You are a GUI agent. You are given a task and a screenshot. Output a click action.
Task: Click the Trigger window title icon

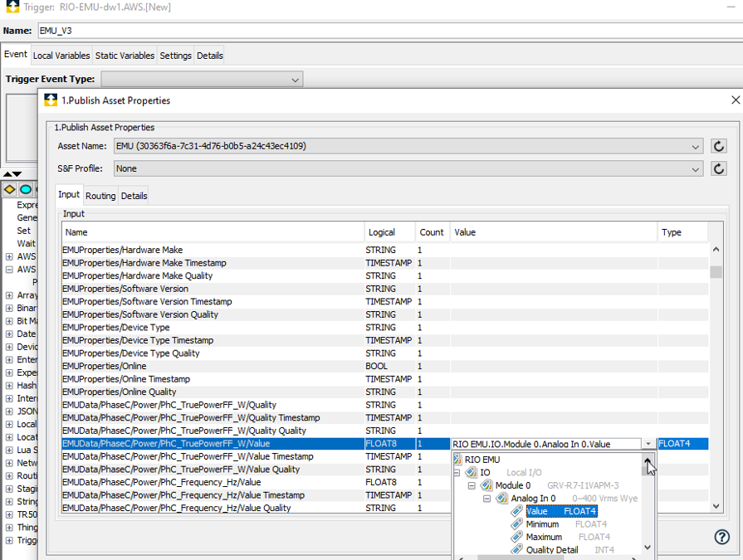pos(12,7)
